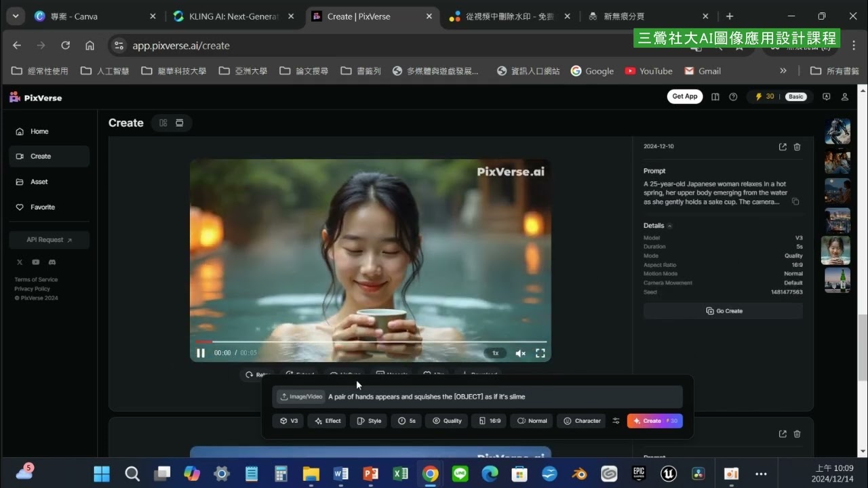Open the Gmail bookmark
The height and width of the screenshot is (488, 868).
703,70
